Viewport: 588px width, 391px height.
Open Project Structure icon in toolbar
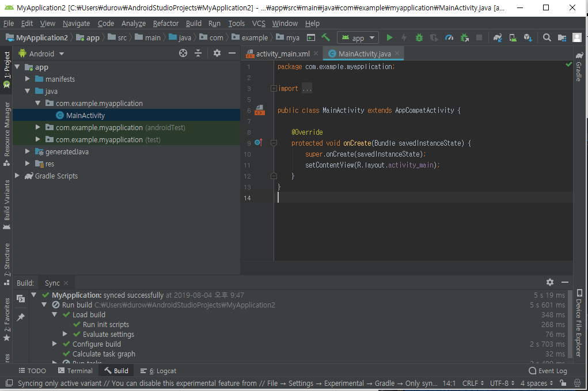pos(562,37)
